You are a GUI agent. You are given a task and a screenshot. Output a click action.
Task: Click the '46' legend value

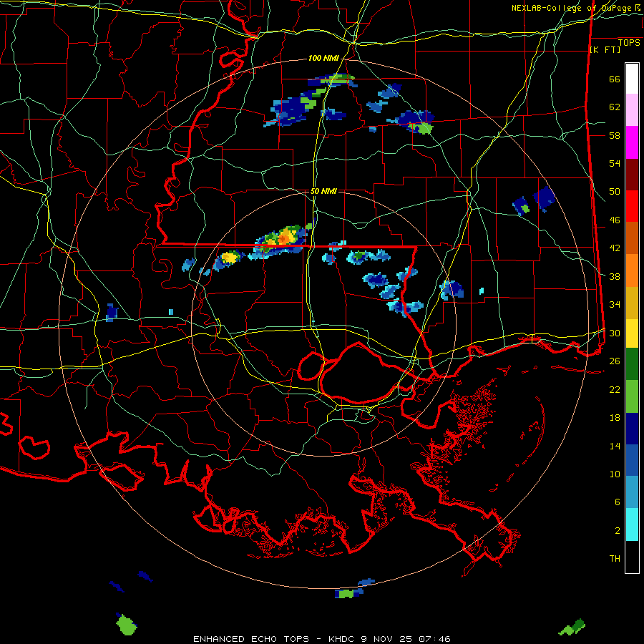[x=615, y=220]
